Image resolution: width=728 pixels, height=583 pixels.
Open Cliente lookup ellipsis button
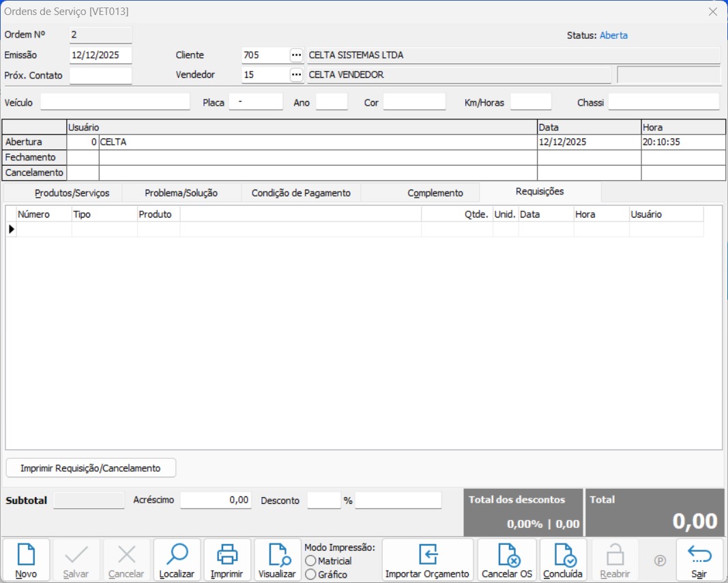tap(296, 55)
